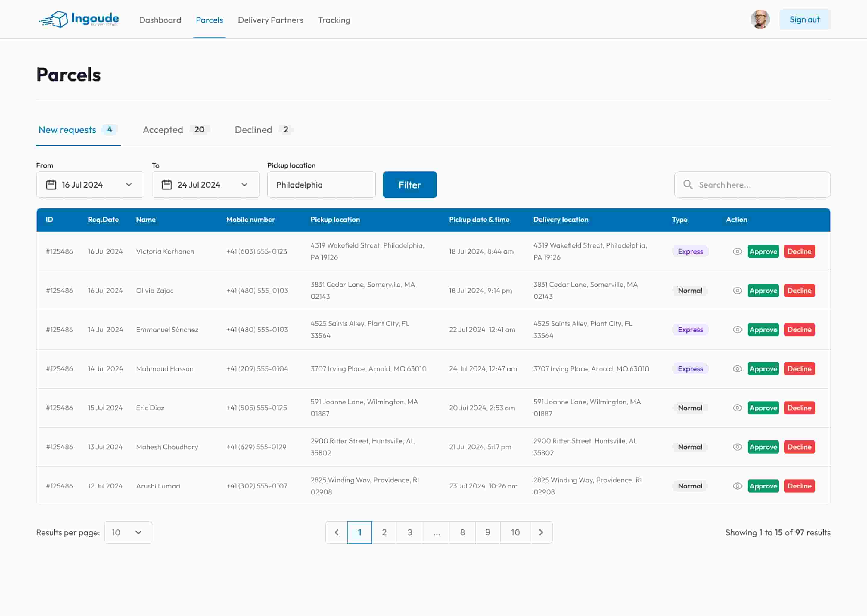867x616 pixels.
Task: Click the search magnifier icon
Action: click(688, 185)
